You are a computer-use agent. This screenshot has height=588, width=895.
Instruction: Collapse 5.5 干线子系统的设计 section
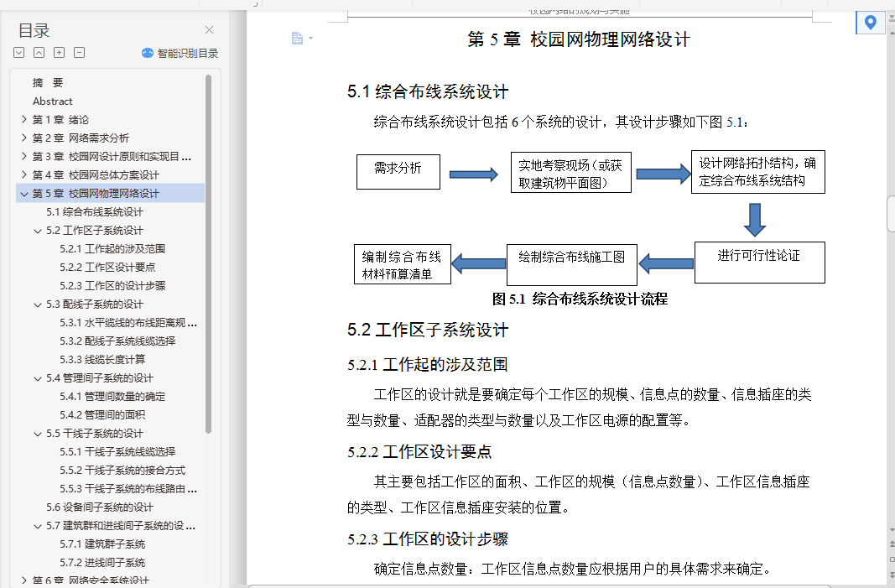(38, 434)
